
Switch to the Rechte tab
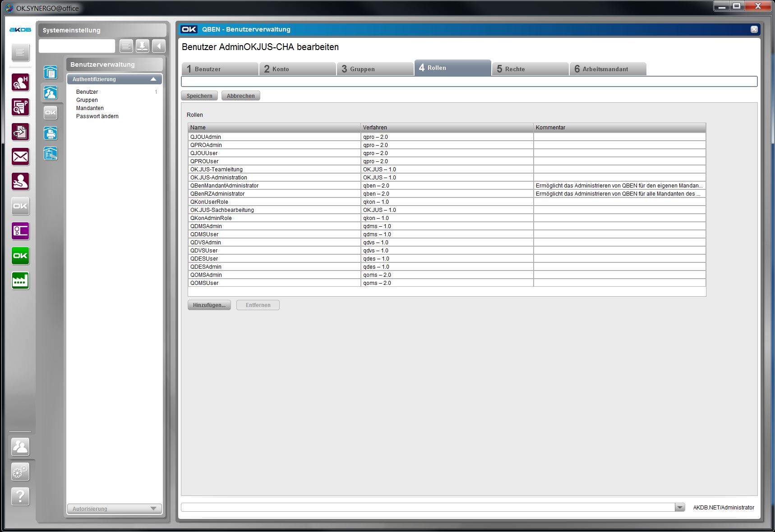[x=530, y=69]
